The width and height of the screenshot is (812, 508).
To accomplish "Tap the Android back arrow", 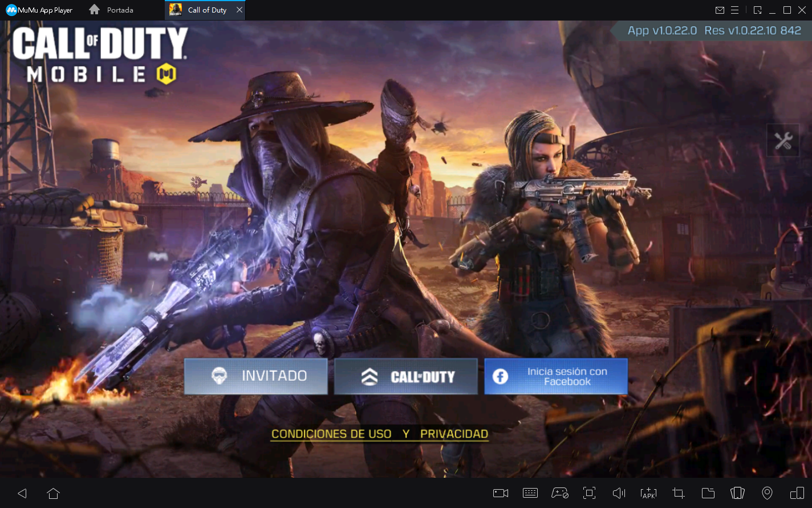I will [22, 493].
